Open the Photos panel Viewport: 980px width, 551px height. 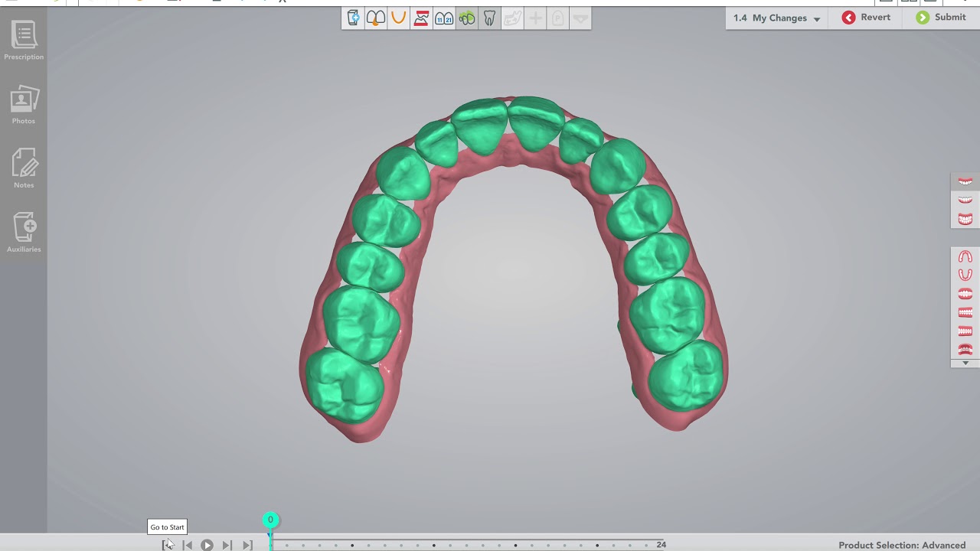[x=24, y=105]
